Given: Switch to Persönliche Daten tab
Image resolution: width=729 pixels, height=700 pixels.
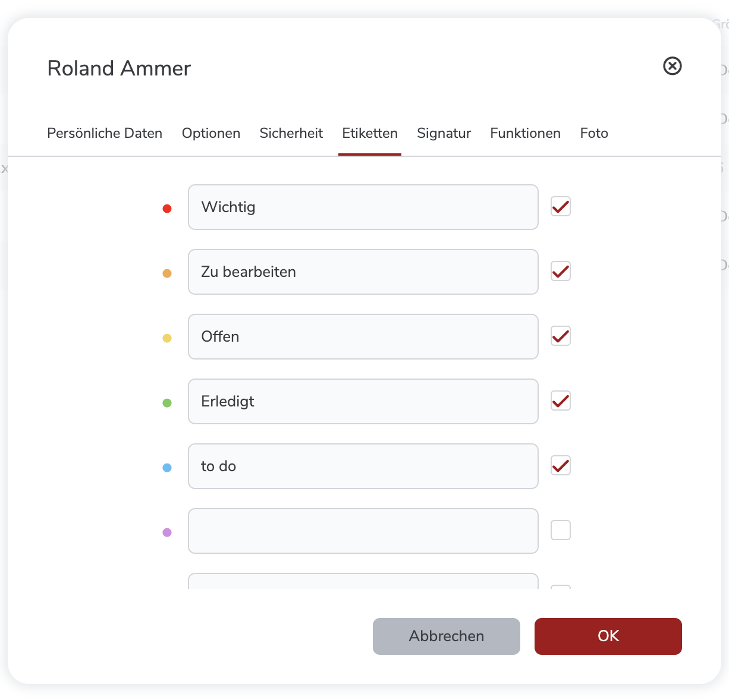Looking at the screenshot, I should pos(105,133).
